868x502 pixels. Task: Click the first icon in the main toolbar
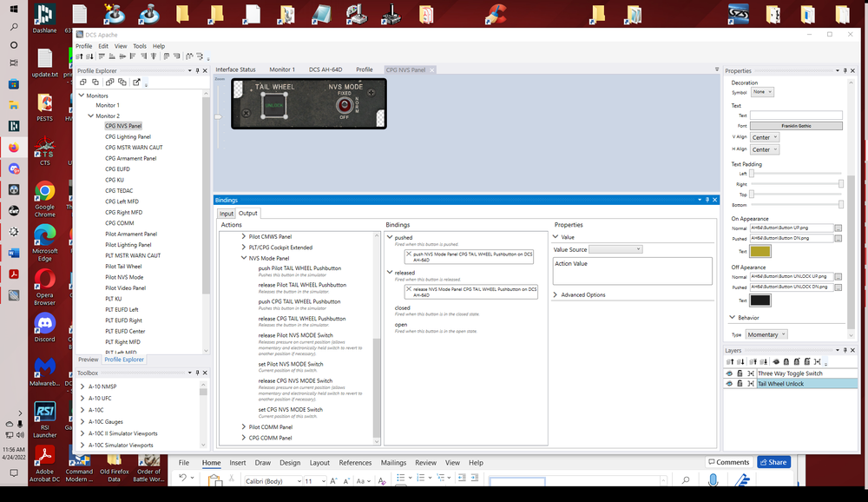click(80, 57)
